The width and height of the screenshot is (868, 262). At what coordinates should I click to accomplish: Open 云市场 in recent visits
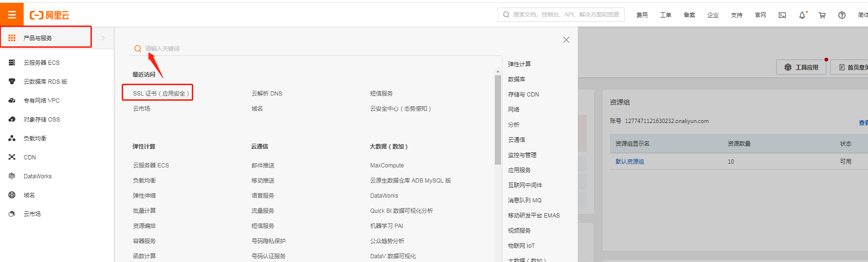(142, 109)
